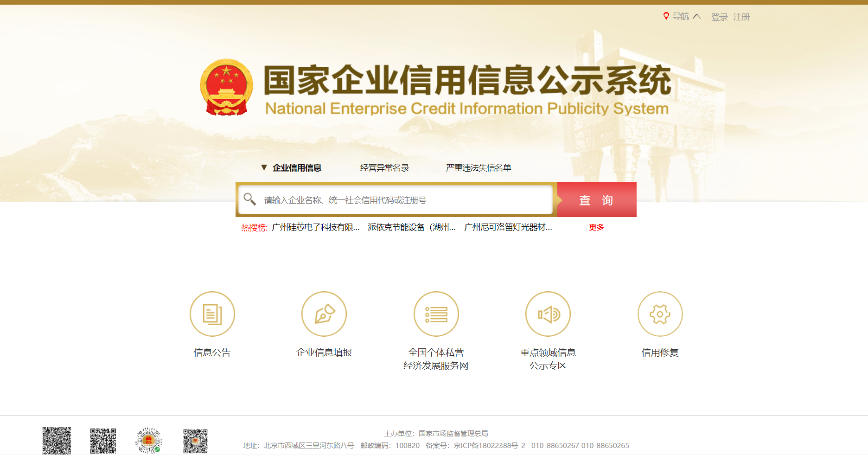
Task: Select the 企业信用信息 search tab
Action: (x=297, y=168)
